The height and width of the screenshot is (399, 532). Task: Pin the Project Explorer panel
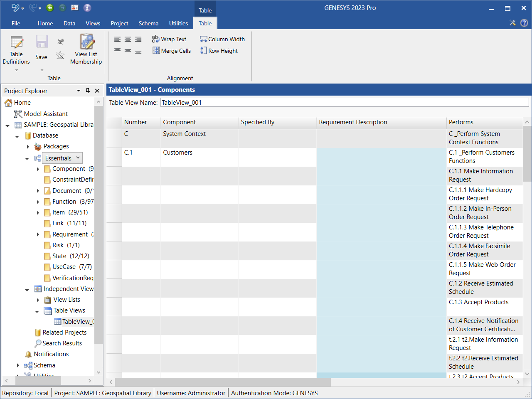[88, 91]
